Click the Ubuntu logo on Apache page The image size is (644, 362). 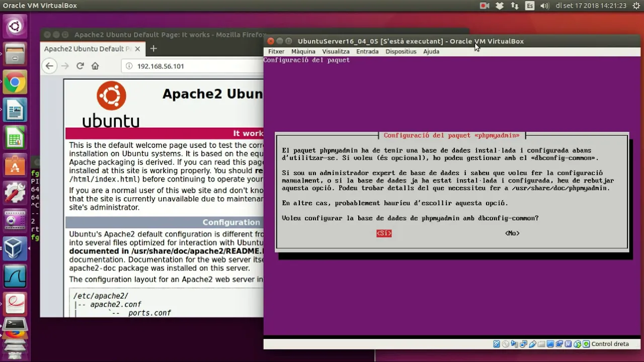tap(111, 104)
